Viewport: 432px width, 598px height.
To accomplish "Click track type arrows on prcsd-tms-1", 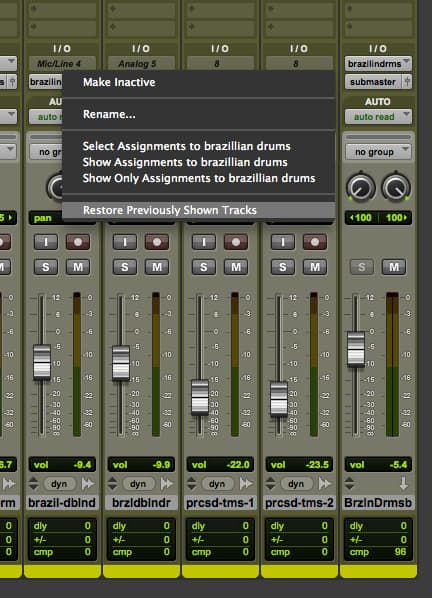I will point(191,484).
